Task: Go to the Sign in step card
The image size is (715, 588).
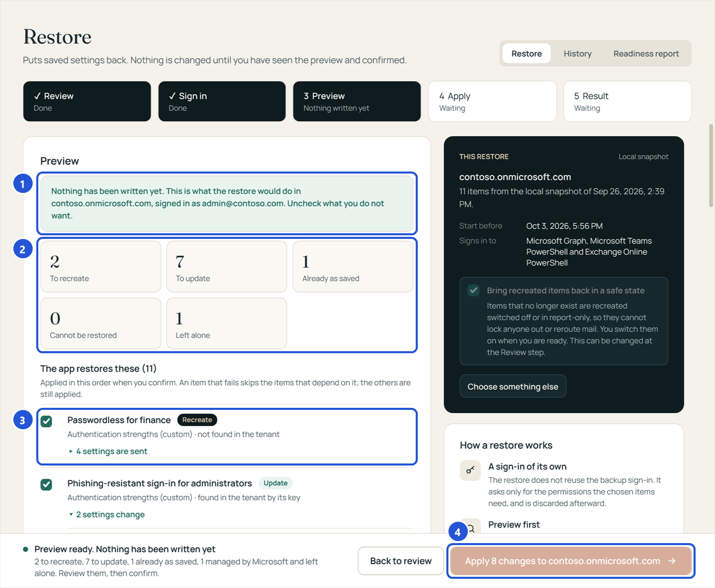Action: click(x=222, y=102)
